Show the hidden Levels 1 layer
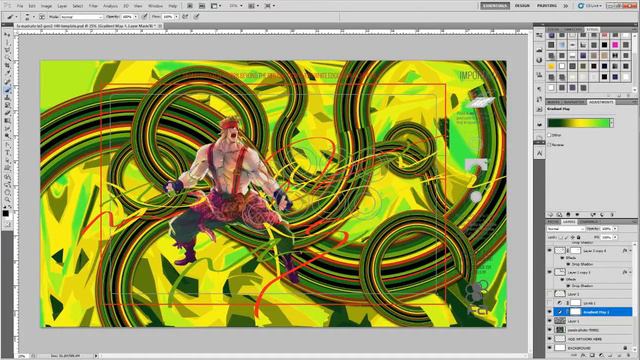Viewport: 640px width, 360px height. click(x=549, y=303)
